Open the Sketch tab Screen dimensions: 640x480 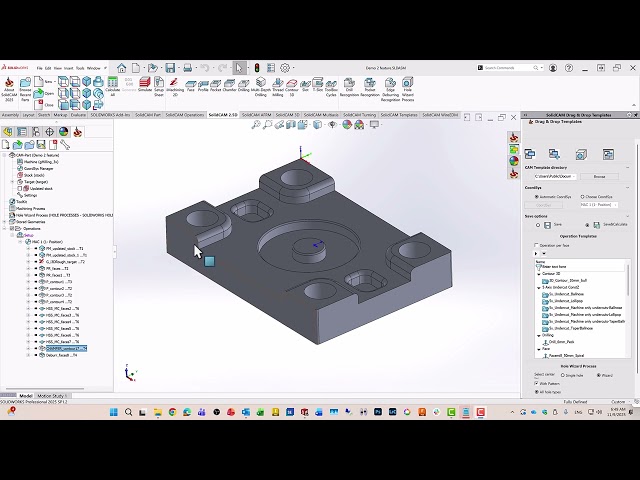pos(44,115)
